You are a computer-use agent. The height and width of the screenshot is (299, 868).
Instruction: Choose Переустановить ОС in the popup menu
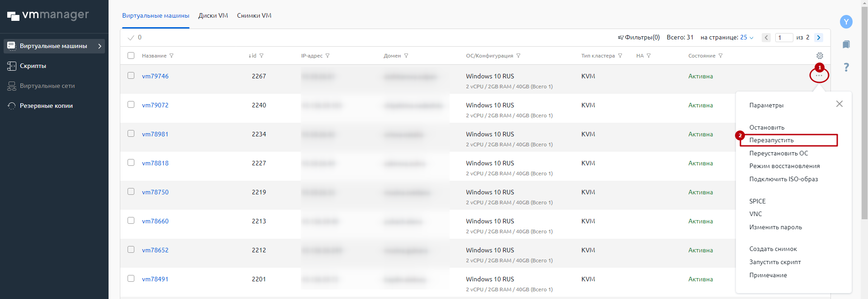pyautogui.click(x=778, y=154)
